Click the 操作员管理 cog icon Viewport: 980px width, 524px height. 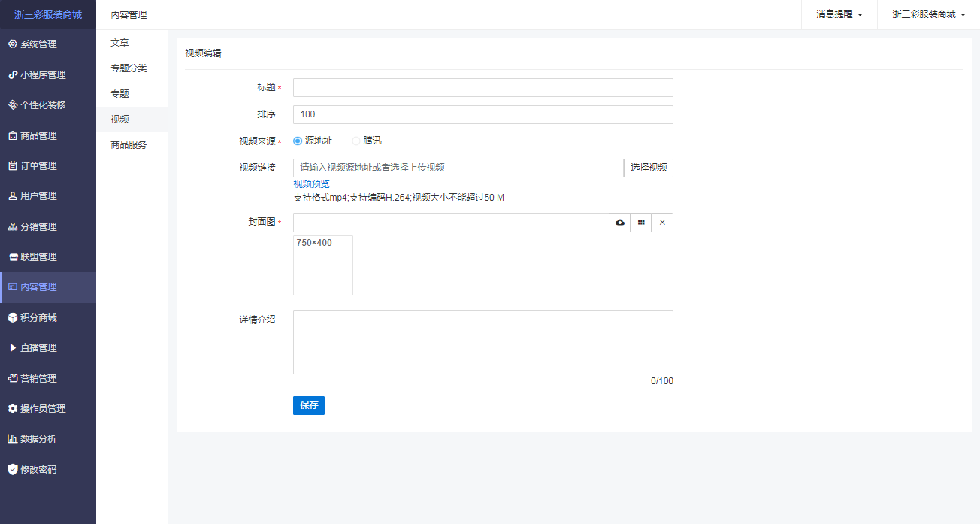tap(12, 409)
